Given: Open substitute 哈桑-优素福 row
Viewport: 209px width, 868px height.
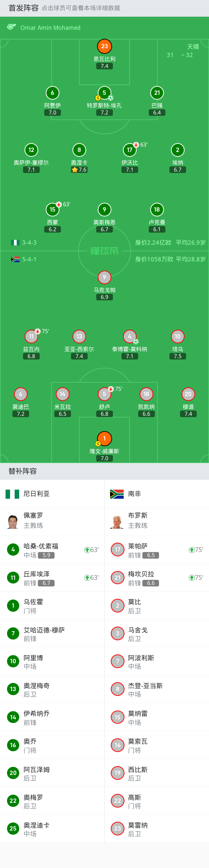Looking at the screenshot, I should [x=52, y=550].
